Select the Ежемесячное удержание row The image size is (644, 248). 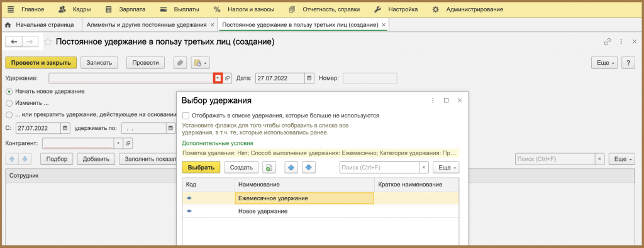coord(320,198)
